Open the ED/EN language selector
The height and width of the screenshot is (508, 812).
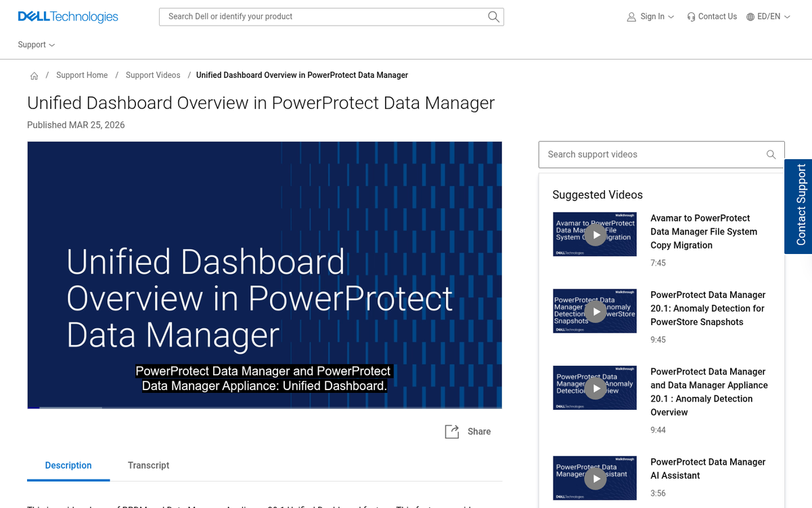point(768,17)
